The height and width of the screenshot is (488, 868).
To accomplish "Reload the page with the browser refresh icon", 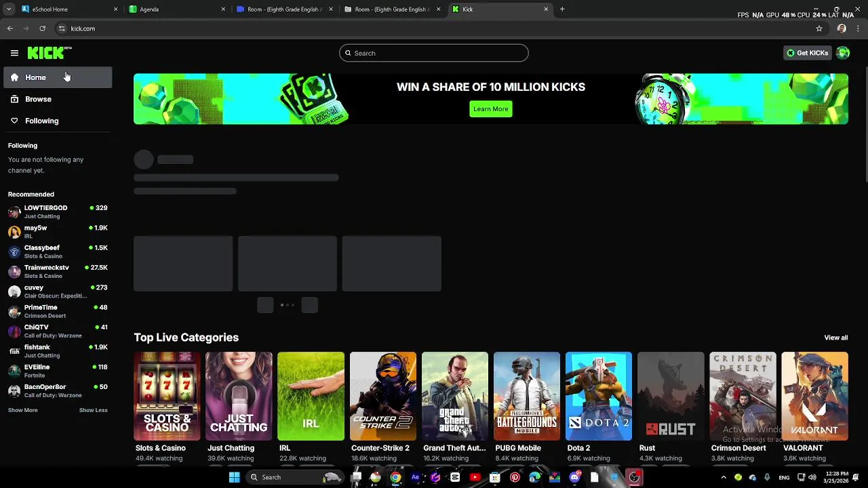I will [x=42, y=28].
